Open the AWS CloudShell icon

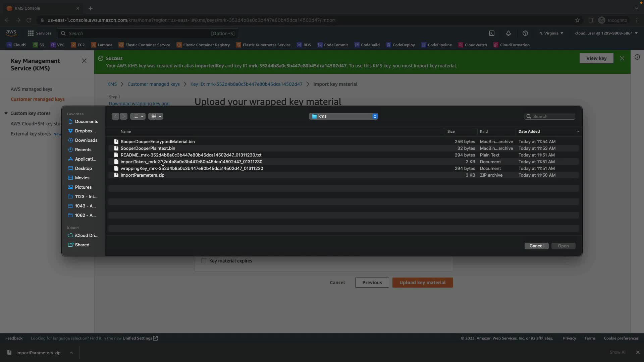492,33
